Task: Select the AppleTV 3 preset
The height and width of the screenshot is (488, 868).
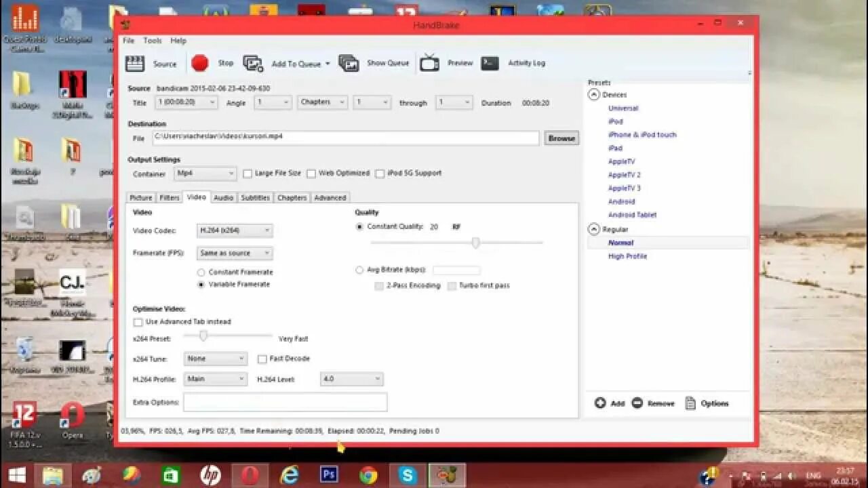Action: pos(624,188)
